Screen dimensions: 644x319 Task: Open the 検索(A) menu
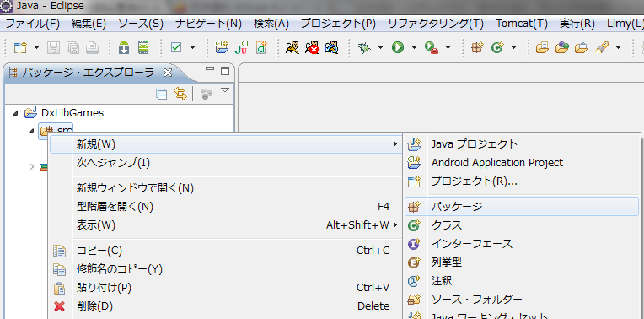(271, 23)
